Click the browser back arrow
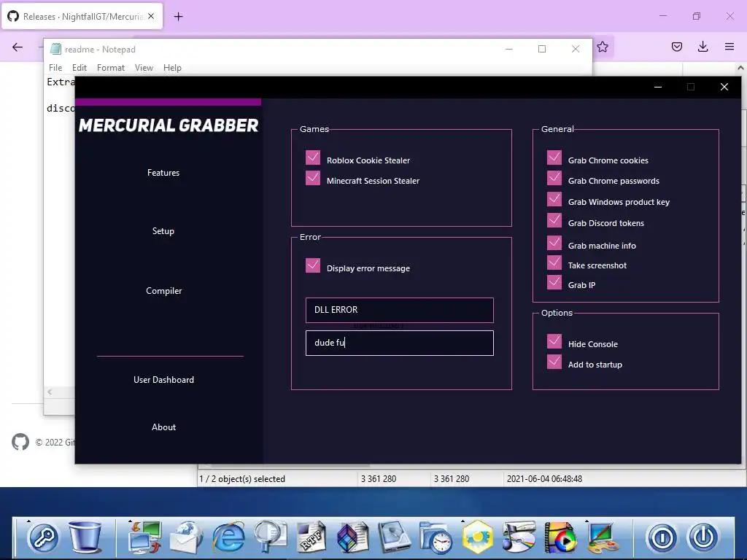This screenshot has width=747, height=560. tap(18, 47)
